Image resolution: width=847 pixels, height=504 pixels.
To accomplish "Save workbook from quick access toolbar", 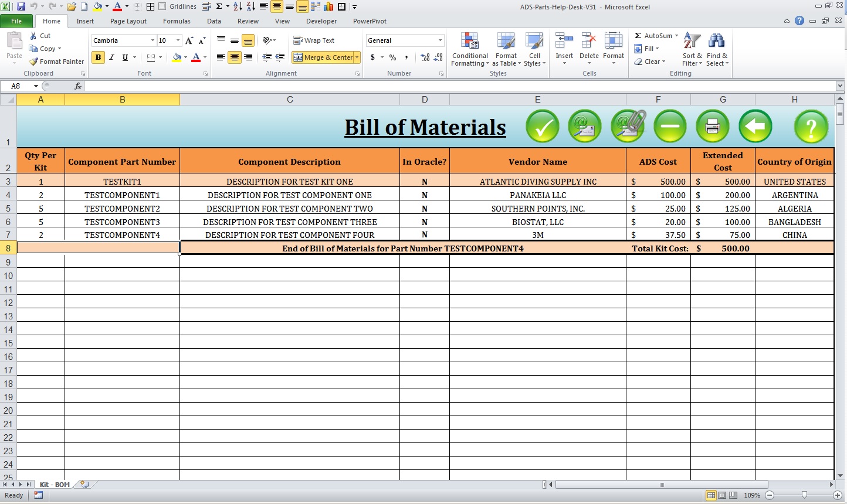I will tap(21, 6).
